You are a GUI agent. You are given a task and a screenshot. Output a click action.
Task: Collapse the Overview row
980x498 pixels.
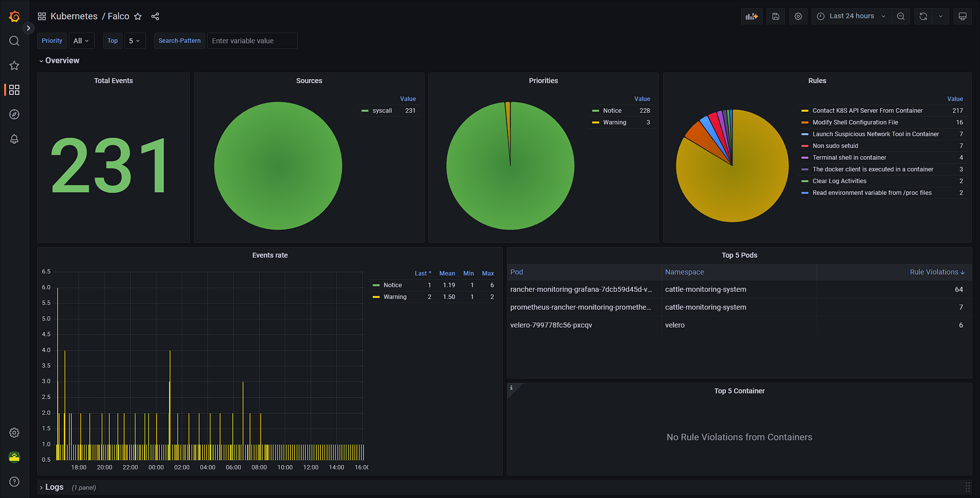59,60
